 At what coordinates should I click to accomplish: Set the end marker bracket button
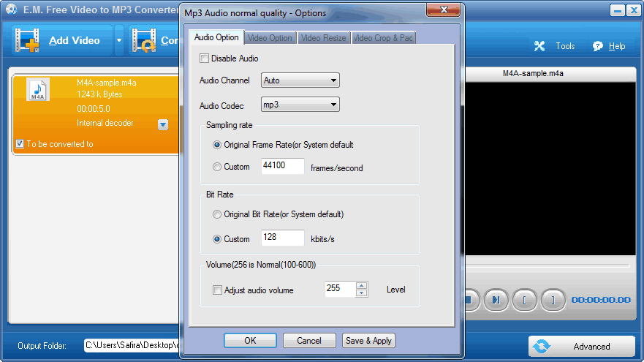(x=553, y=300)
